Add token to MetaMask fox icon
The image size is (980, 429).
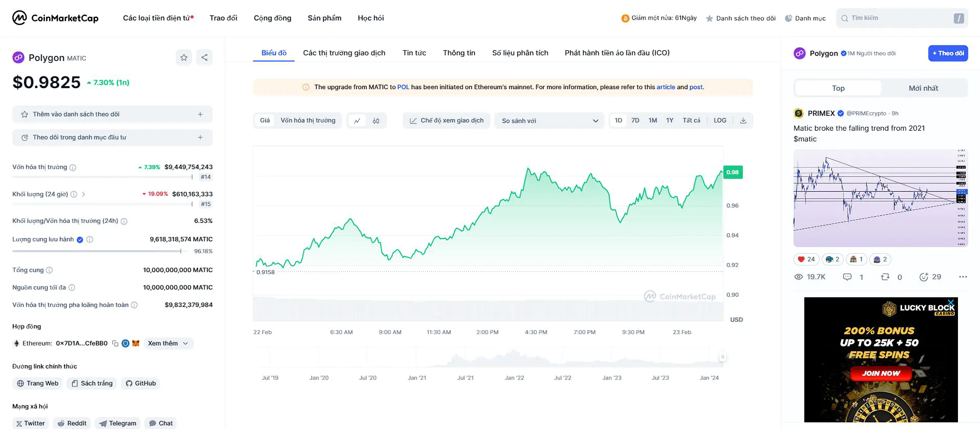click(136, 343)
